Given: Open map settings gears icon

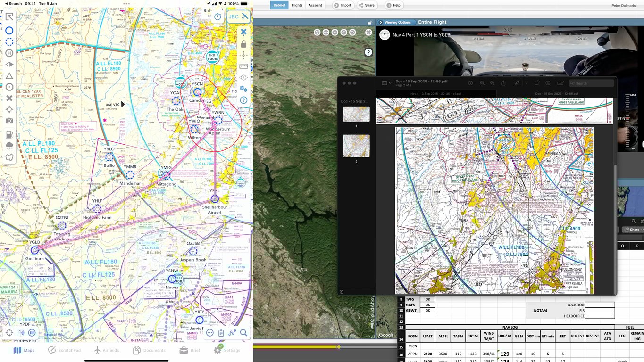Looking at the screenshot, I should click(x=243, y=89).
